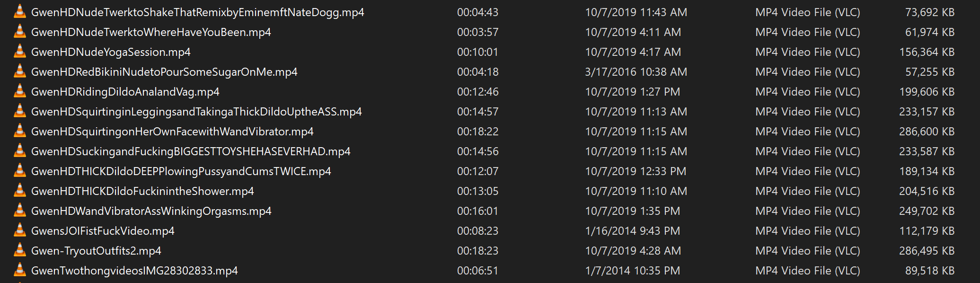Screen dimensions: 980x283
Task: Select the 286,600 KB size value
Action: click(x=927, y=132)
